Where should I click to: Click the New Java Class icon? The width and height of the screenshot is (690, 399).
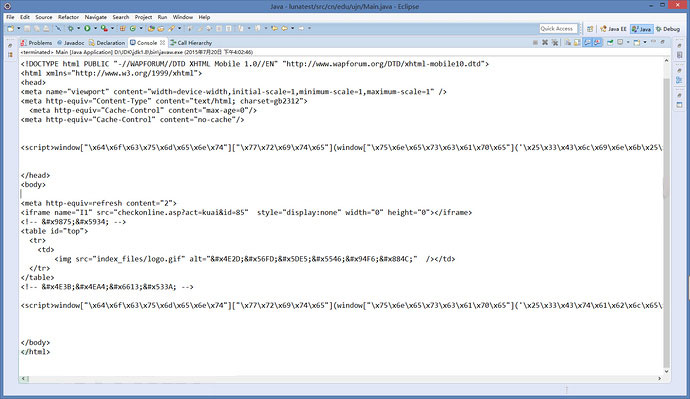(132, 28)
